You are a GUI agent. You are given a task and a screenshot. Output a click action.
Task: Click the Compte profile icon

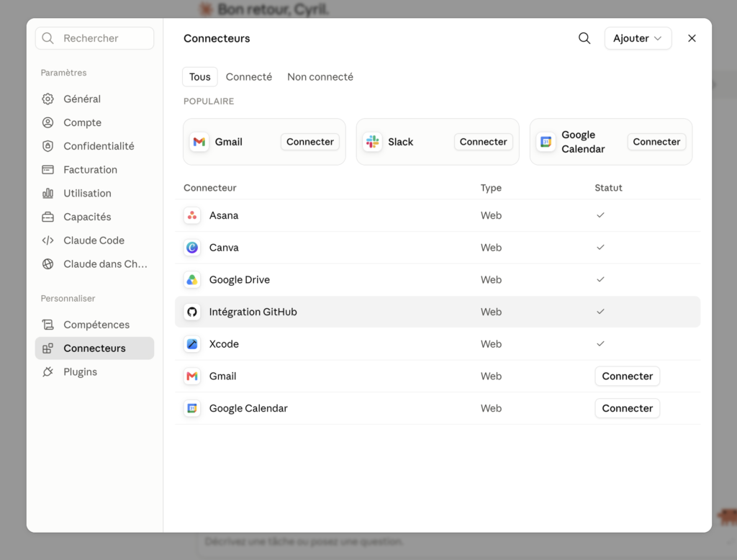[48, 122]
